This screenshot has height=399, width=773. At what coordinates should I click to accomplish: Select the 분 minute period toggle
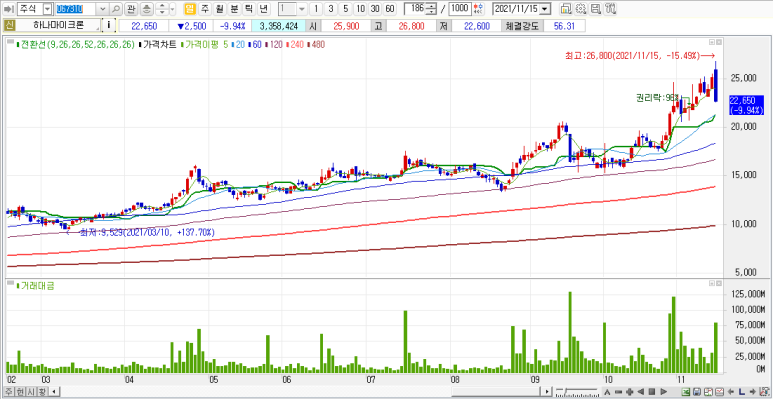click(x=234, y=9)
